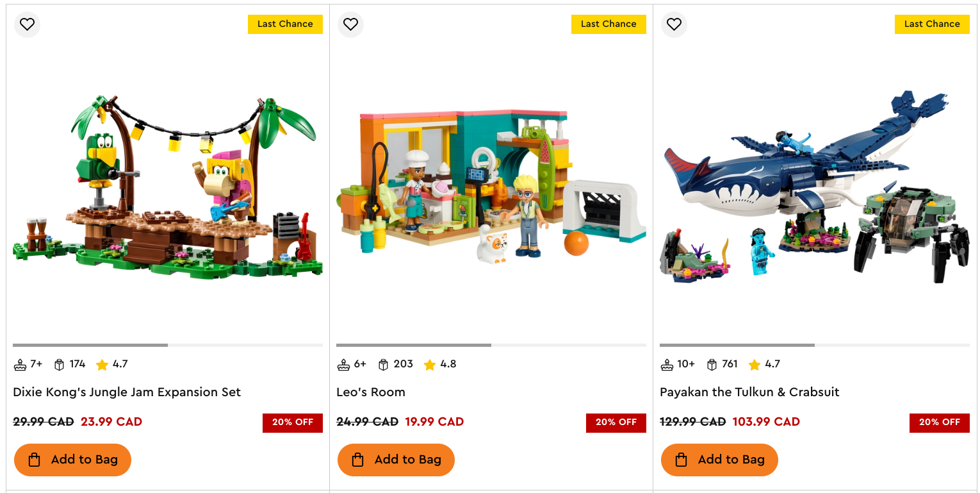
Task: Click age cake icon for Payakan set
Action: click(x=667, y=365)
